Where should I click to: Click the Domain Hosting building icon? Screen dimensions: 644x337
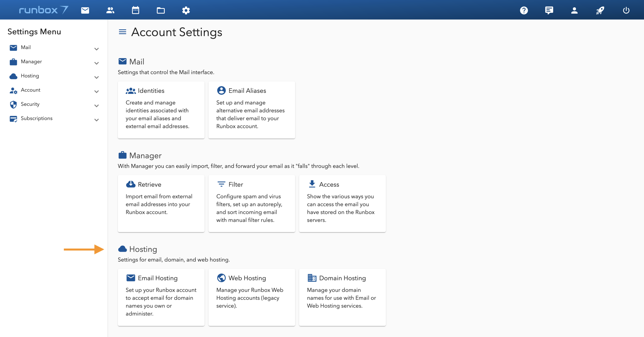pyautogui.click(x=312, y=278)
